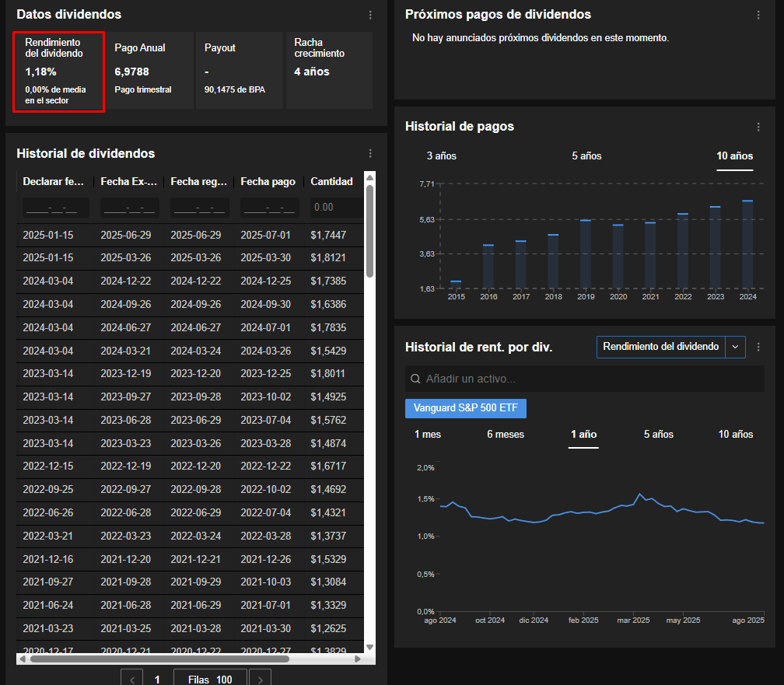
Task: Open the Datos dividendos panel options menu
Action: [x=370, y=15]
